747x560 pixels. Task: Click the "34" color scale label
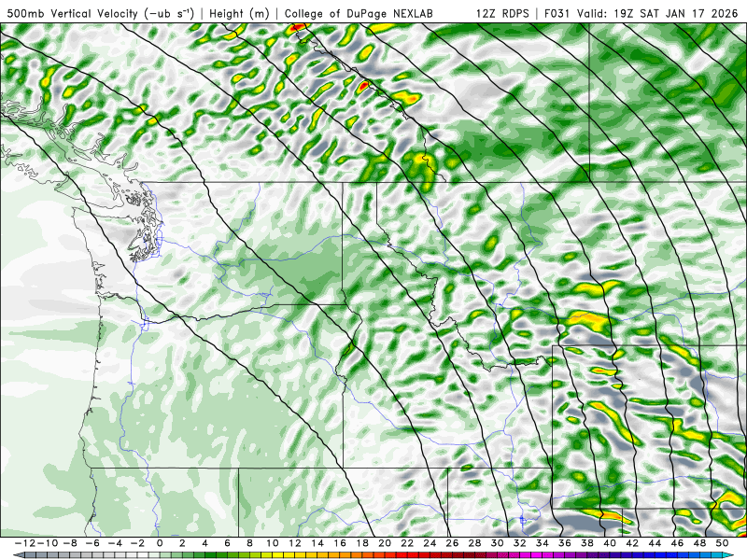pos(543,543)
